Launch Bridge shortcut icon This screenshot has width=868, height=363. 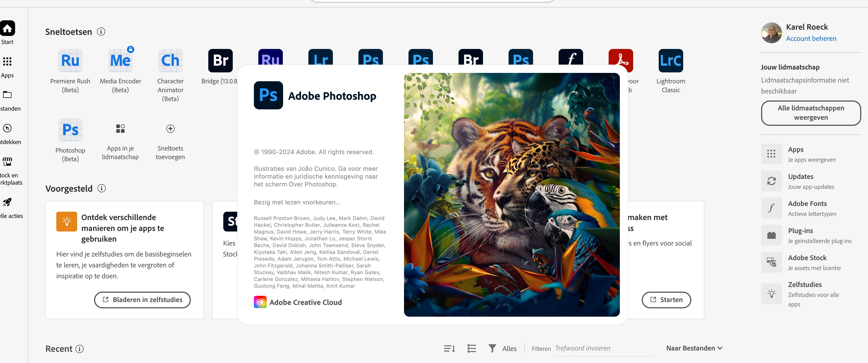[x=220, y=61]
